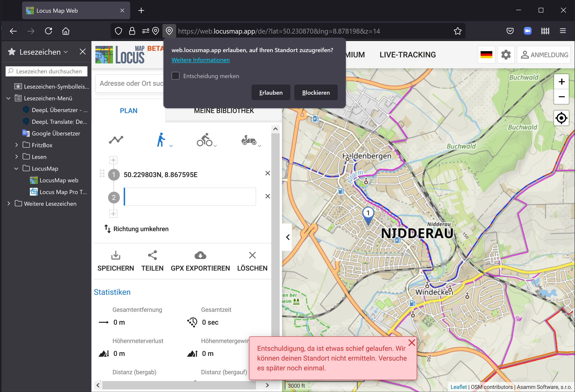Open the Live-Tracking menu item
Screen dimensions: 575x392
[408, 55]
